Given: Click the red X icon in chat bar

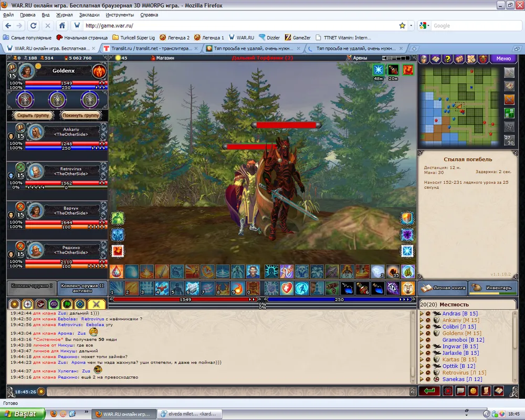Looking at the screenshot, I should coord(448,391).
